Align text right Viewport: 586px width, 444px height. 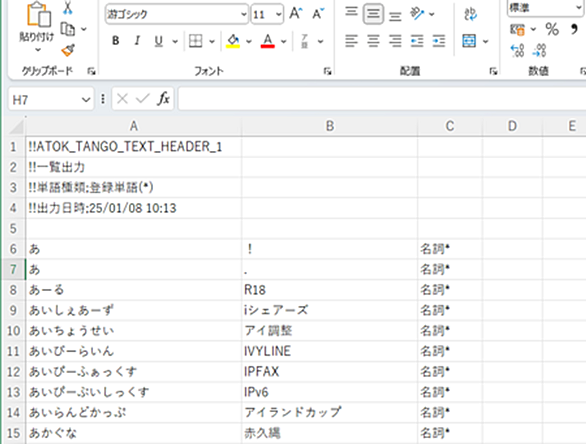point(395,41)
